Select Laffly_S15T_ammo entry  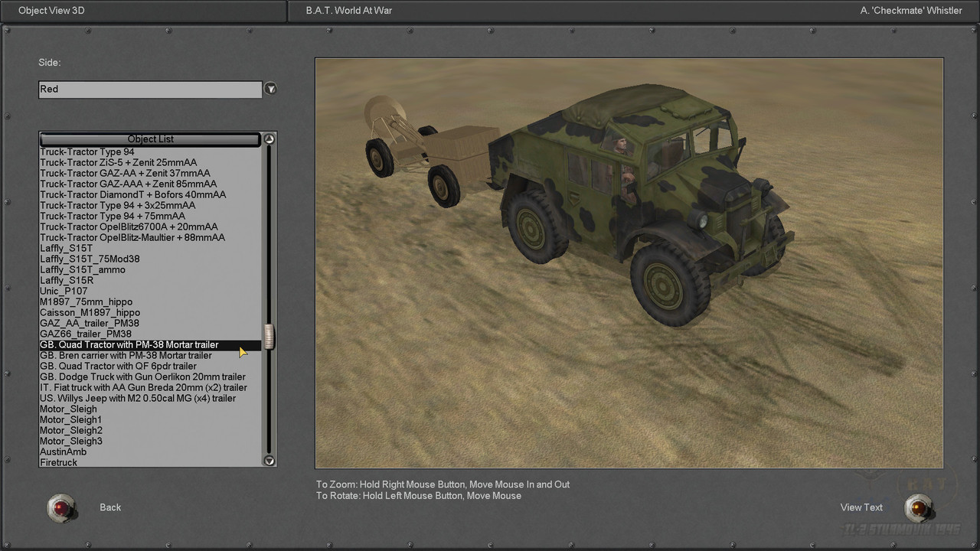150,269
